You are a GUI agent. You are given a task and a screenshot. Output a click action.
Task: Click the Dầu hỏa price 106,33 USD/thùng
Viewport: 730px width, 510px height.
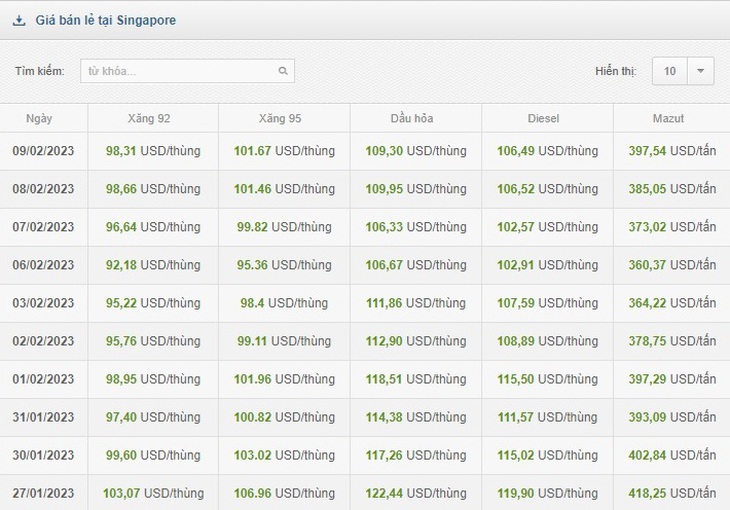pos(416,227)
